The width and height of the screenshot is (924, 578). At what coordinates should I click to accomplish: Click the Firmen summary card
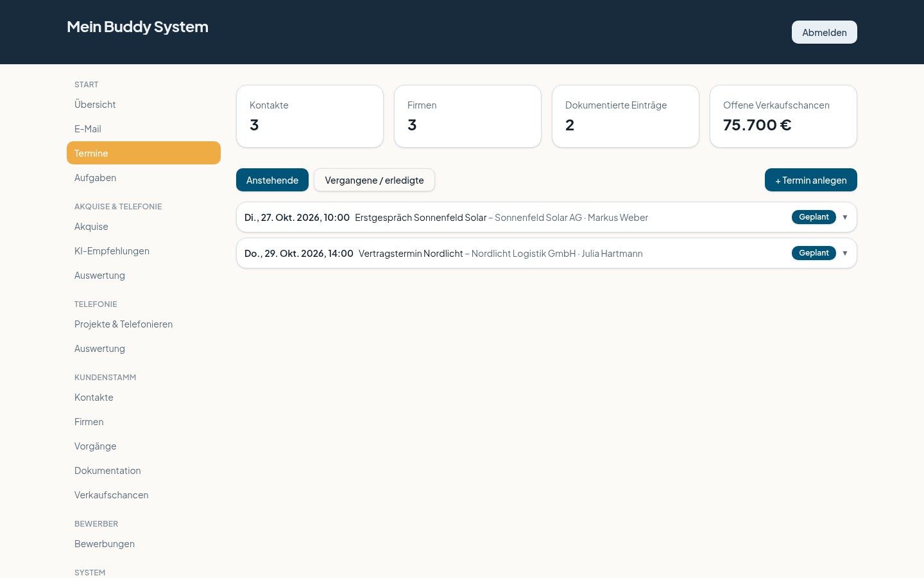[468, 116]
